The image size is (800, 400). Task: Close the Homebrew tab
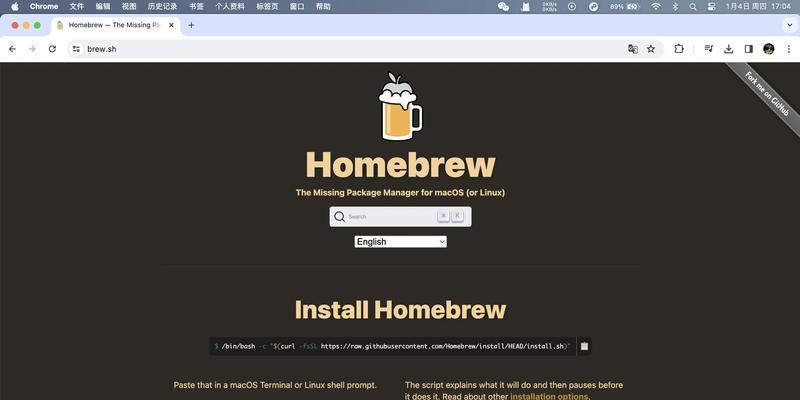[x=171, y=25]
